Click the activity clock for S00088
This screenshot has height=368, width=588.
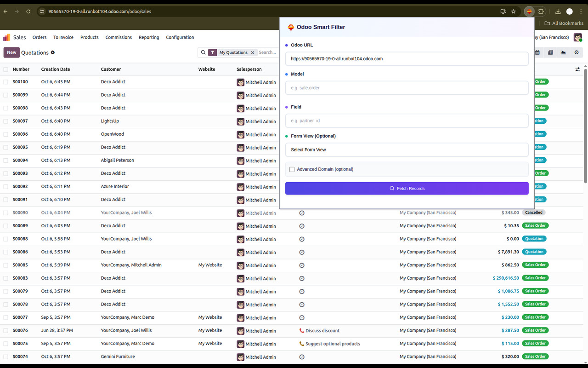302,239
